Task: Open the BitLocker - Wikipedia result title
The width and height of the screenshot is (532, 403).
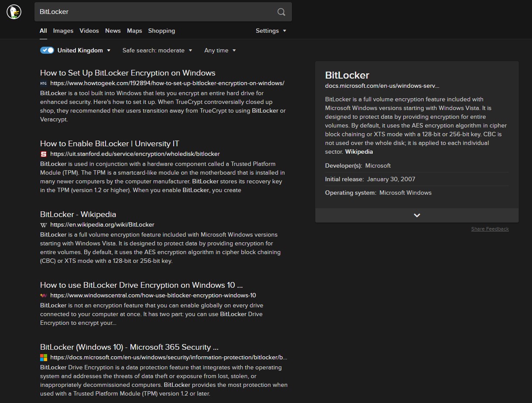Action: [78, 214]
